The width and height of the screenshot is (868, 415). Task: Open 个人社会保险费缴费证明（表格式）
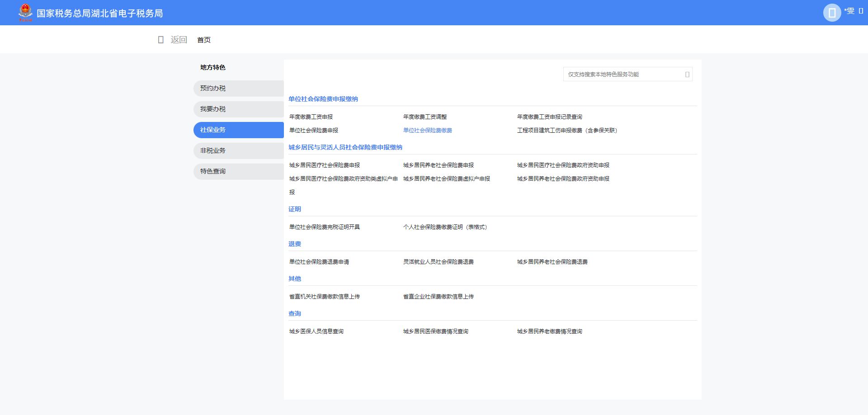point(446,227)
